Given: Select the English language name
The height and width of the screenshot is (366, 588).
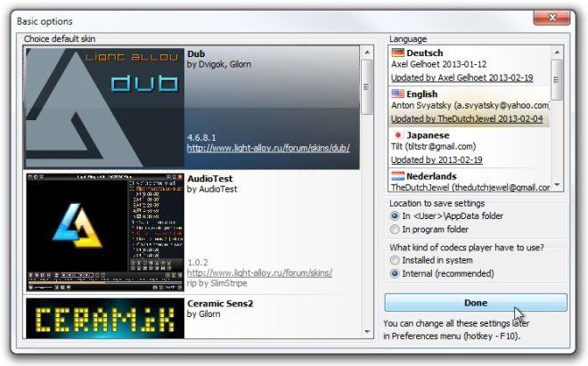Looking at the screenshot, I should pos(422,94).
